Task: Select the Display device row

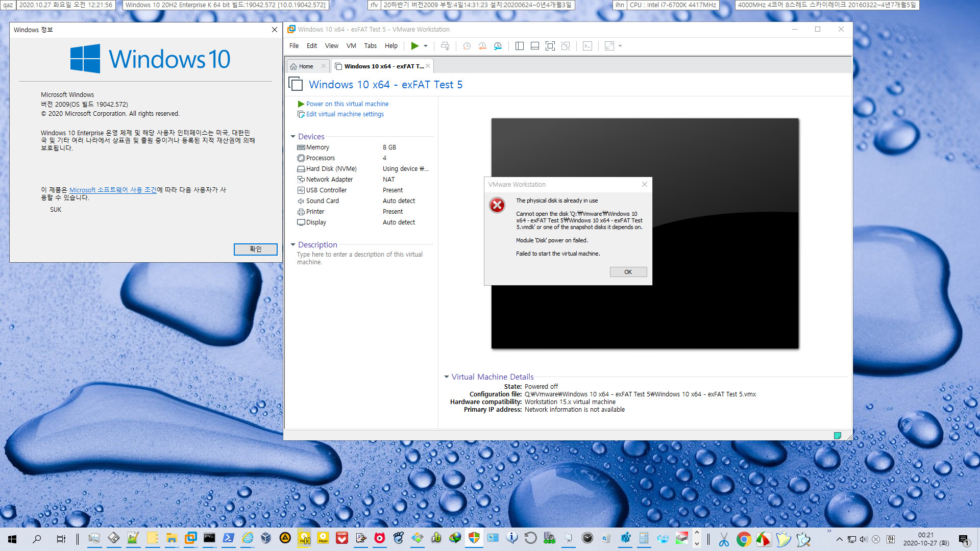Action: 362,222
